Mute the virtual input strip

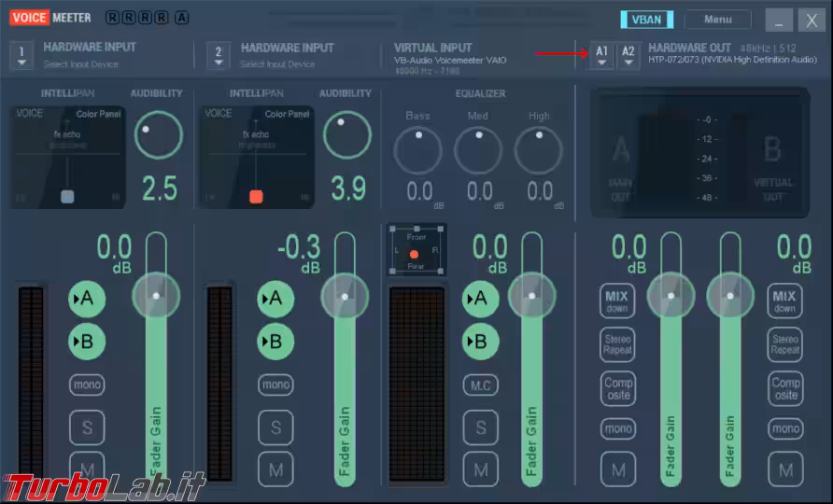tap(480, 469)
